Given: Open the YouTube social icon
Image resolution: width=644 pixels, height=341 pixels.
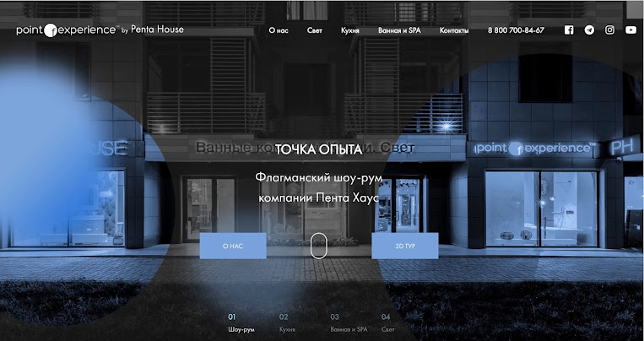Looking at the screenshot, I should click(630, 30).
